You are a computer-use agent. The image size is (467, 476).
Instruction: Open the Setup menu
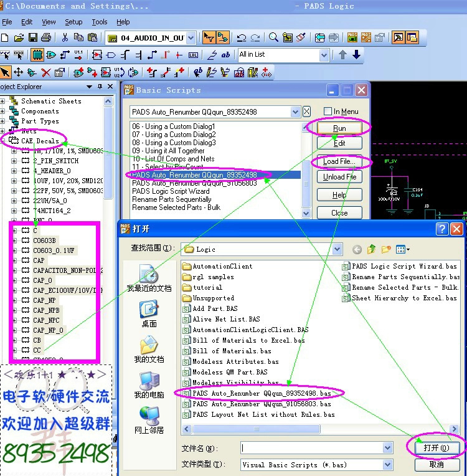[73, 22]
